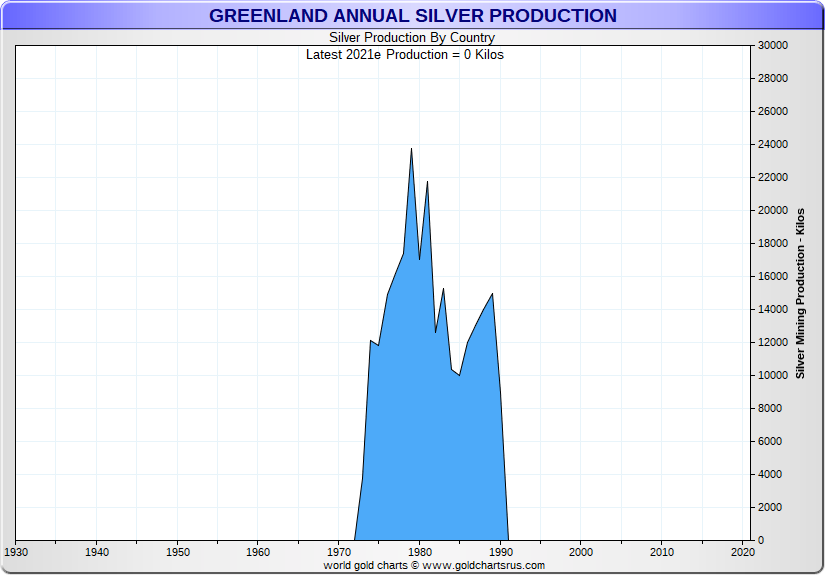Click the 24000 value on the right axis
825x575 pixels.
click(774, 145)
